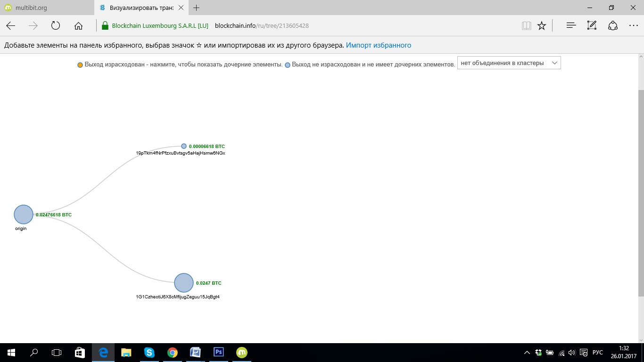Select the 0.0247 BTC output node

pyautogui.click(x=184, y=283)
